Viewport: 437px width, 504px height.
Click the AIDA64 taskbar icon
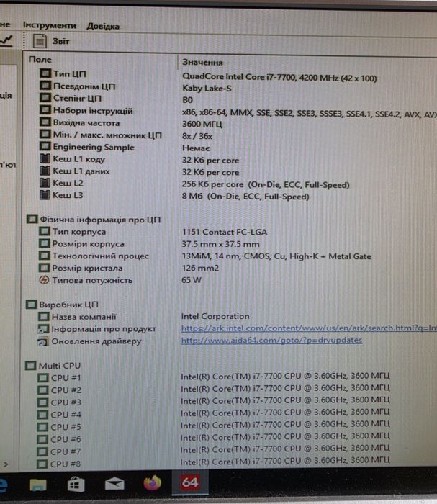(190, 482)
